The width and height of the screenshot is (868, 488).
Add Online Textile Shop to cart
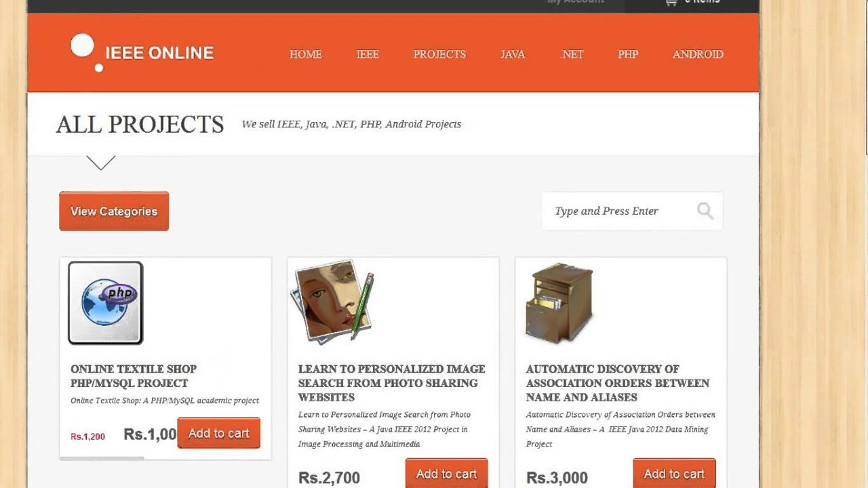(219, 433)
